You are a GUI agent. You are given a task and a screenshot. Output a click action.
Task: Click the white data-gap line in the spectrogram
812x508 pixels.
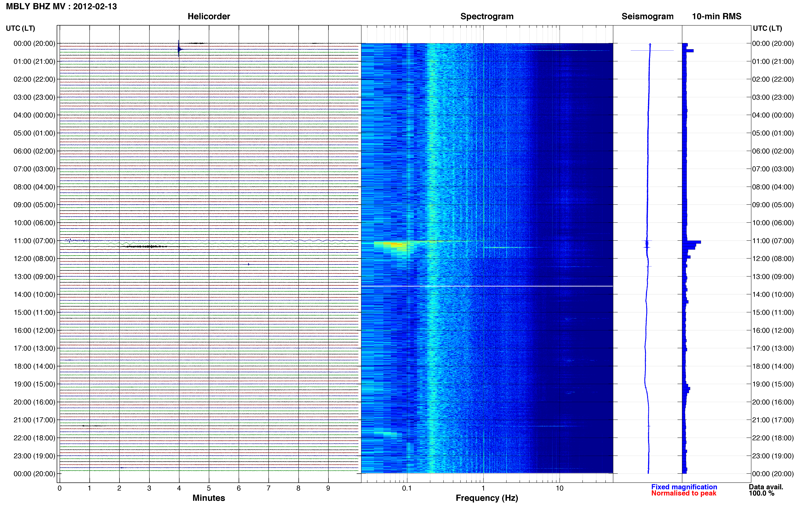click(x=487, y=286)
